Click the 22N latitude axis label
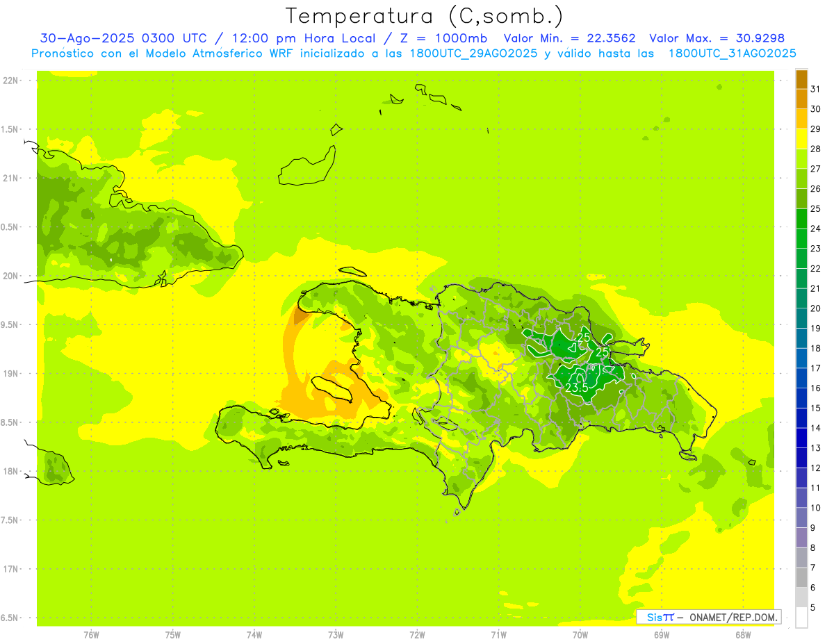This screenshot has height=644, width=834. point(12,80)
